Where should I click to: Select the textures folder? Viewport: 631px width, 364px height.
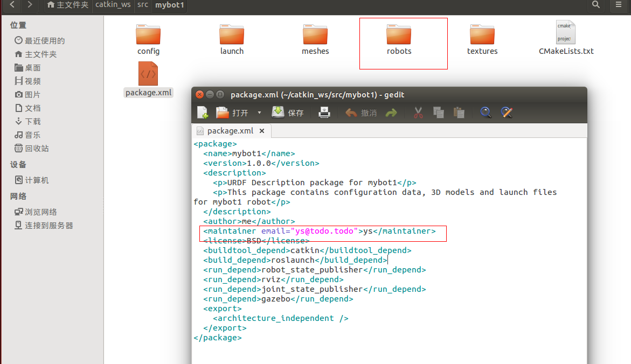click(x=482, y=39)
